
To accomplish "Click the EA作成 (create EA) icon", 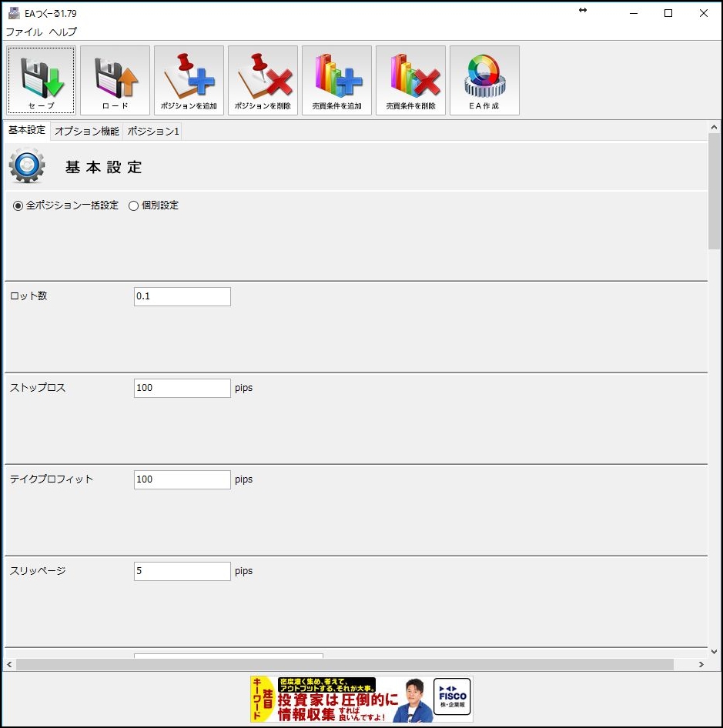I will pos(484,80).
